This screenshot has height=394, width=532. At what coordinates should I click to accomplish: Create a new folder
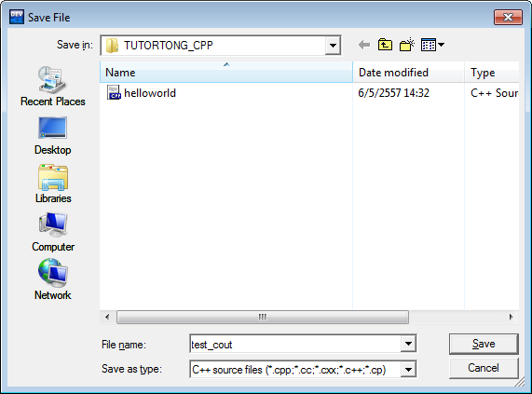click(407, 45)
